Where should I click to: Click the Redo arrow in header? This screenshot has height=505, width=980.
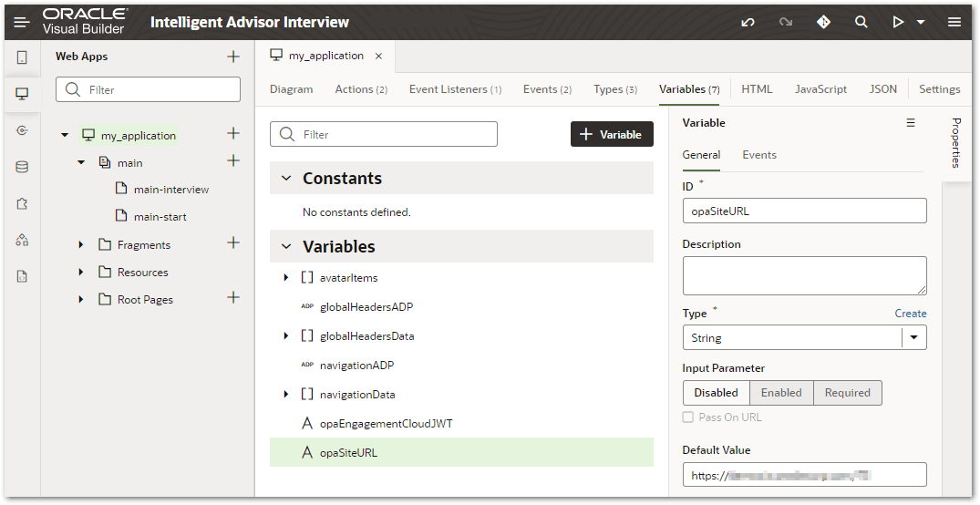click(x=786, y=23)
